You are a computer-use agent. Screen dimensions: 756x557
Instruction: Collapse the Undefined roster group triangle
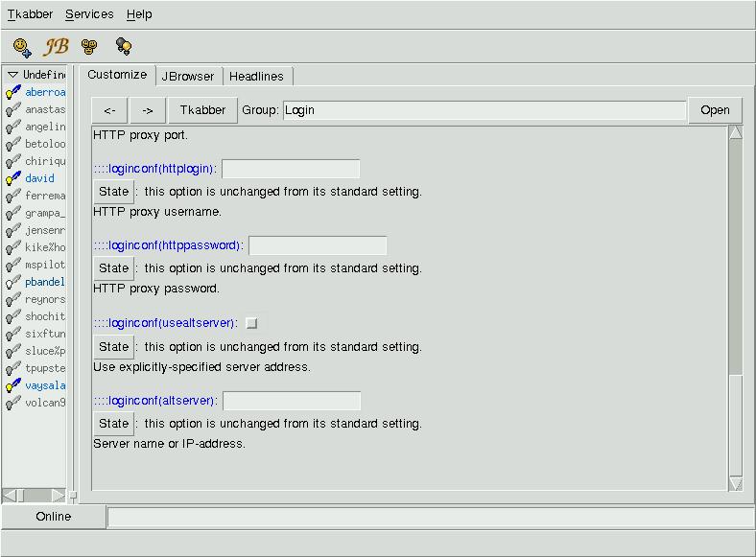pos(12,75)
